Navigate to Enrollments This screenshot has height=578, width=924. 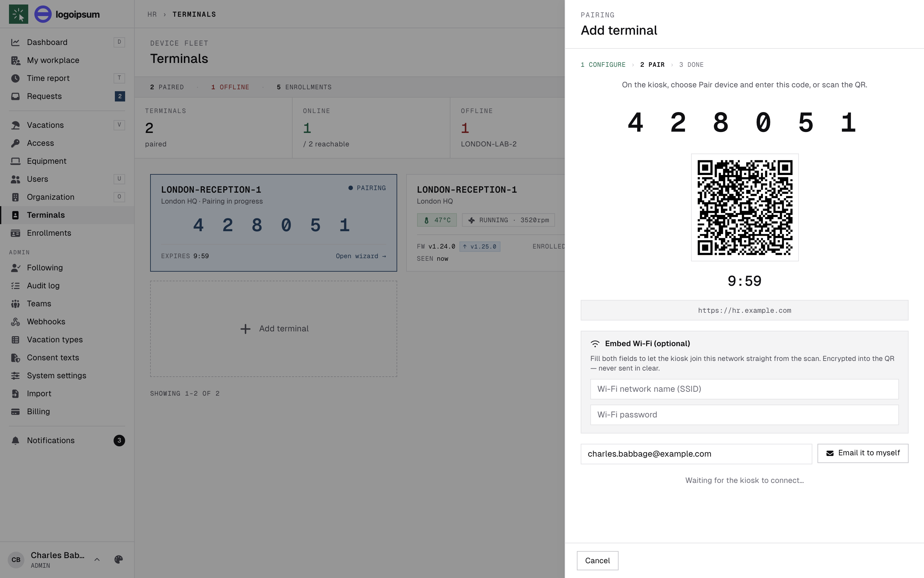pos(67,233)
